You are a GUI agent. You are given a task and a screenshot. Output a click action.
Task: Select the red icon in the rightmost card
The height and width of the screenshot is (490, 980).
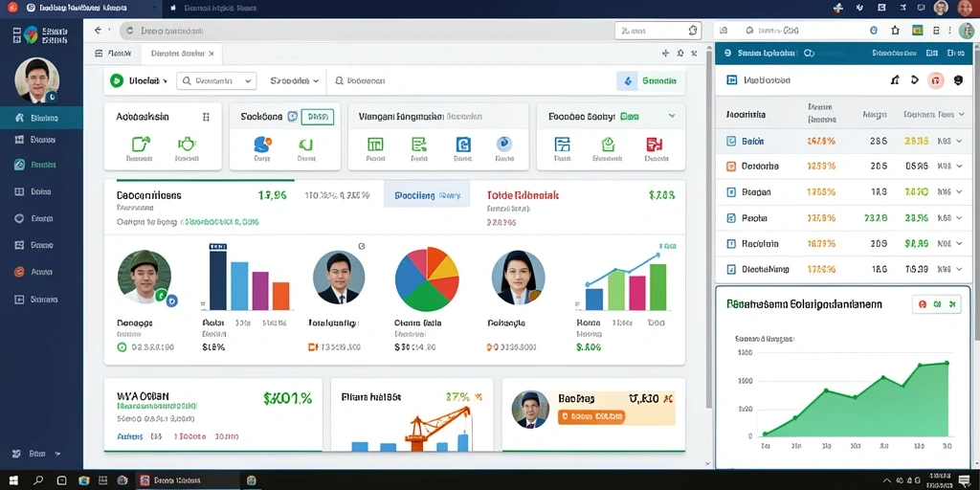654,145
